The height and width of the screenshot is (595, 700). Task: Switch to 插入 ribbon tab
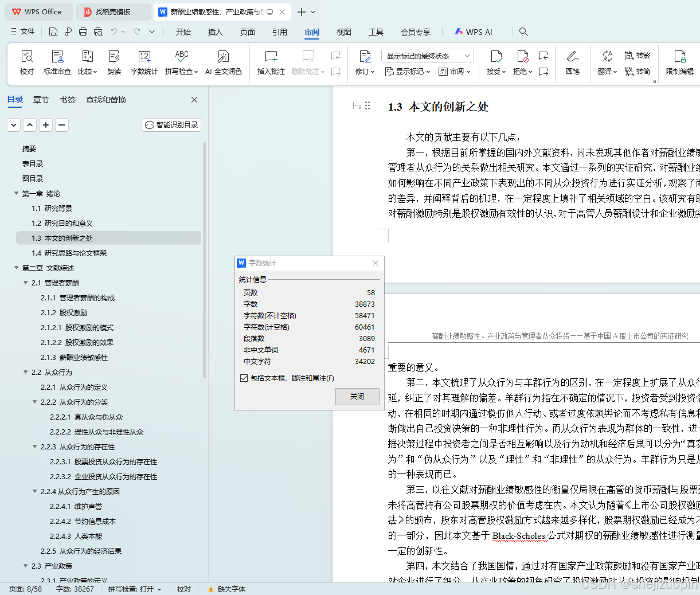point(216,32)
